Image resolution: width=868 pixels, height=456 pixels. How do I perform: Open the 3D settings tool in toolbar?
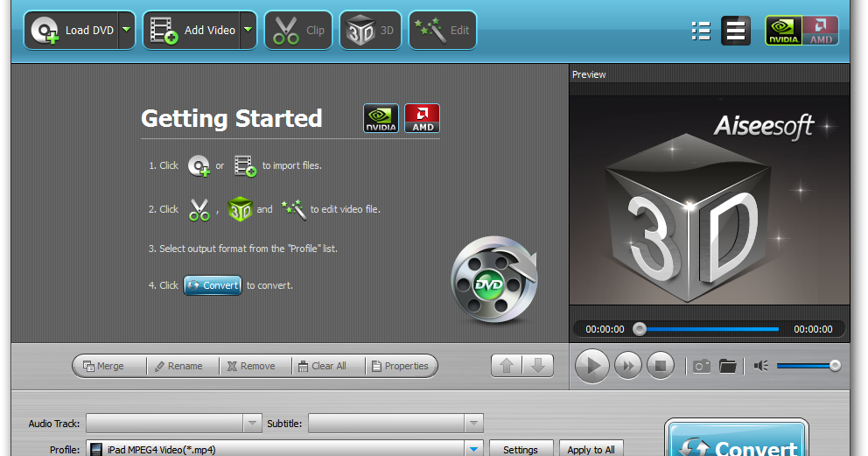pyautogui.click(x=370, y=31)
